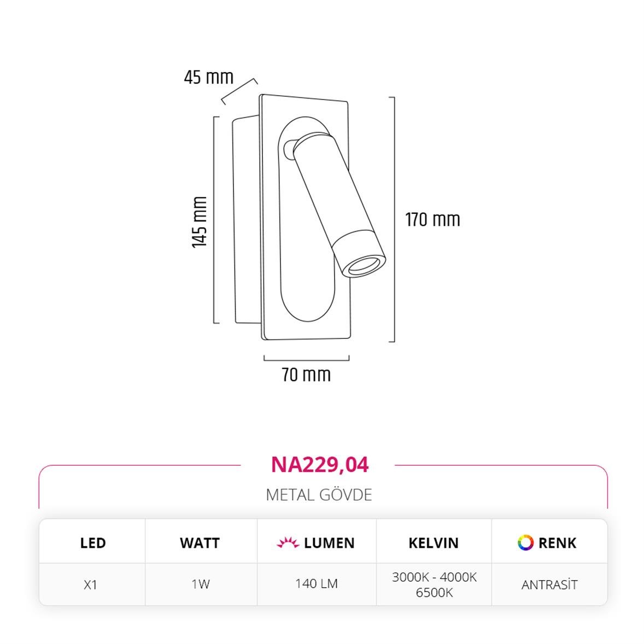Click the spotlight lens opening in drawing
This screenshot has width=644, height=644.
click(365, 267)
